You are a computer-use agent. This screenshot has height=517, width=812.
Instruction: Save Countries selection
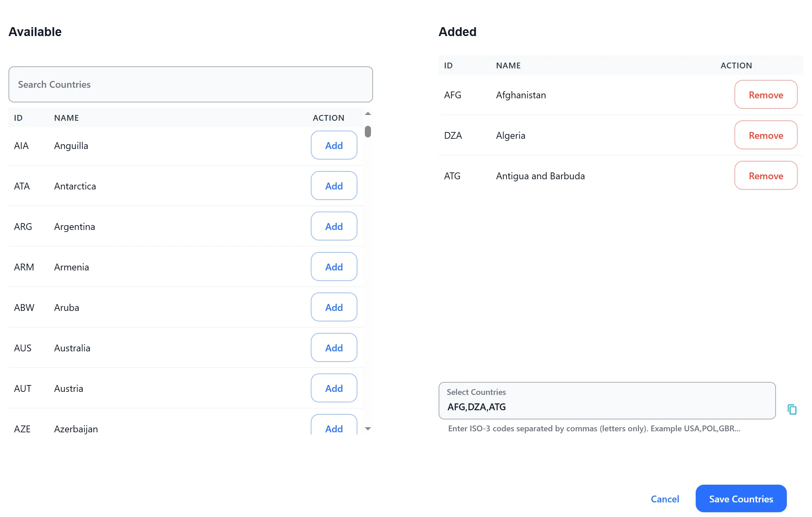(741, 499)
